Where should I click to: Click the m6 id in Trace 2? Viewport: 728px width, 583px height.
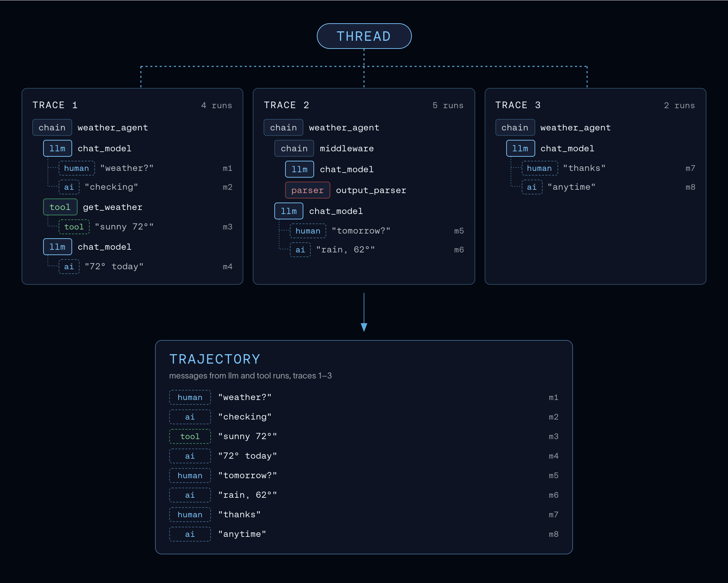click(459, 250)
